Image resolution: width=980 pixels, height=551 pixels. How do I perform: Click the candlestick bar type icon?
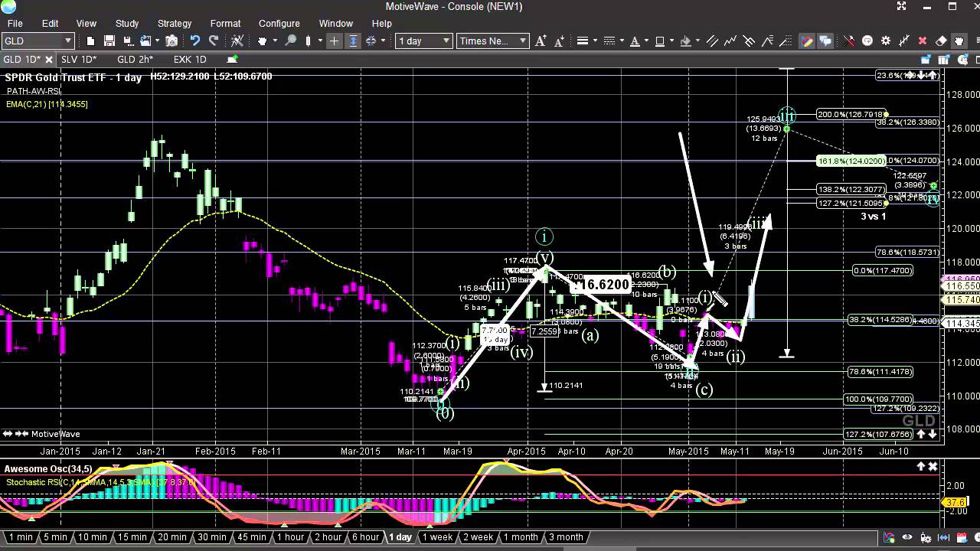[308, 41]
